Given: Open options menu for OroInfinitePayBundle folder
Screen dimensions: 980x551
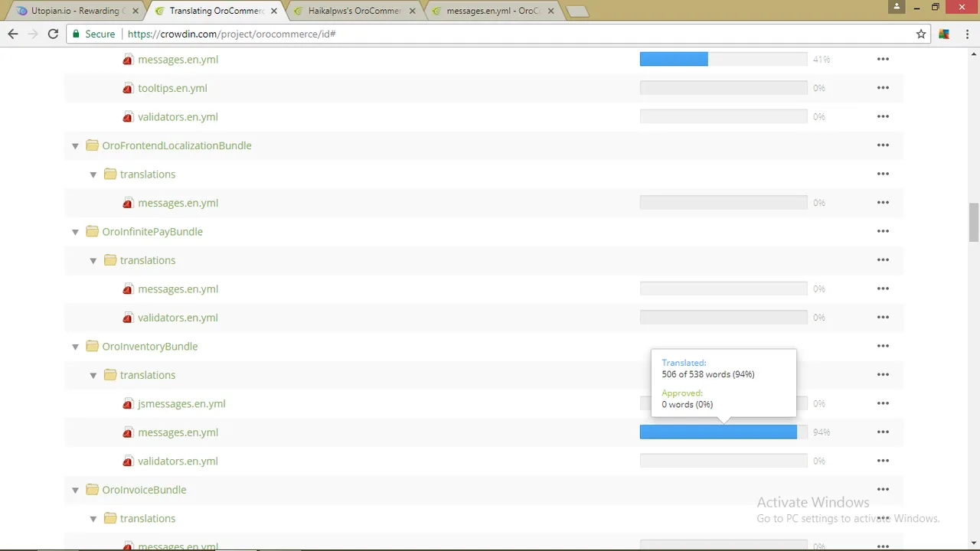Looking at the screenshot, I should (x=883, y=231).
